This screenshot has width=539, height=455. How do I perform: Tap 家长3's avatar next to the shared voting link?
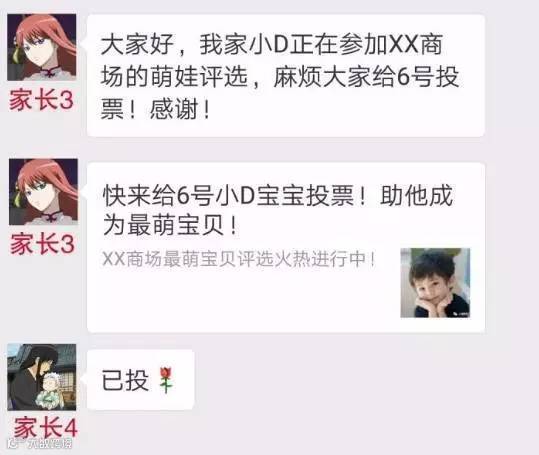[43, 192]
